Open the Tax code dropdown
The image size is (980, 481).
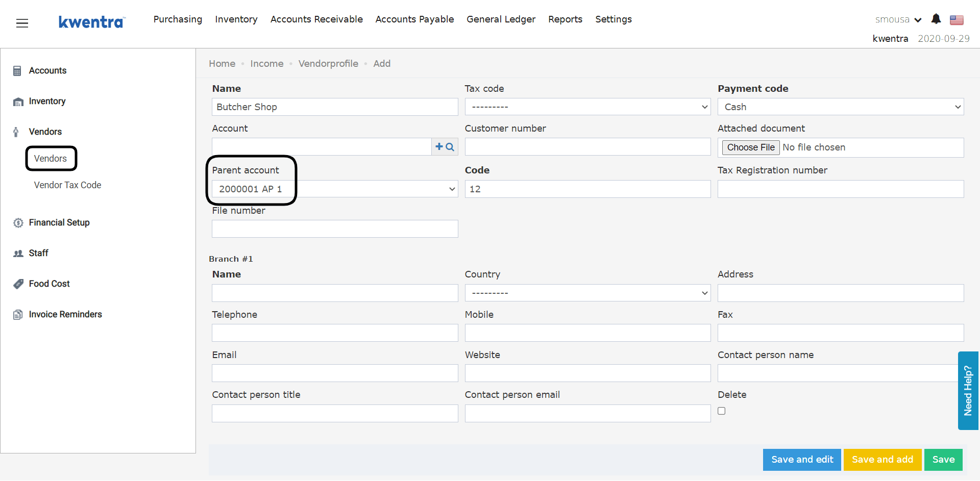587,107
